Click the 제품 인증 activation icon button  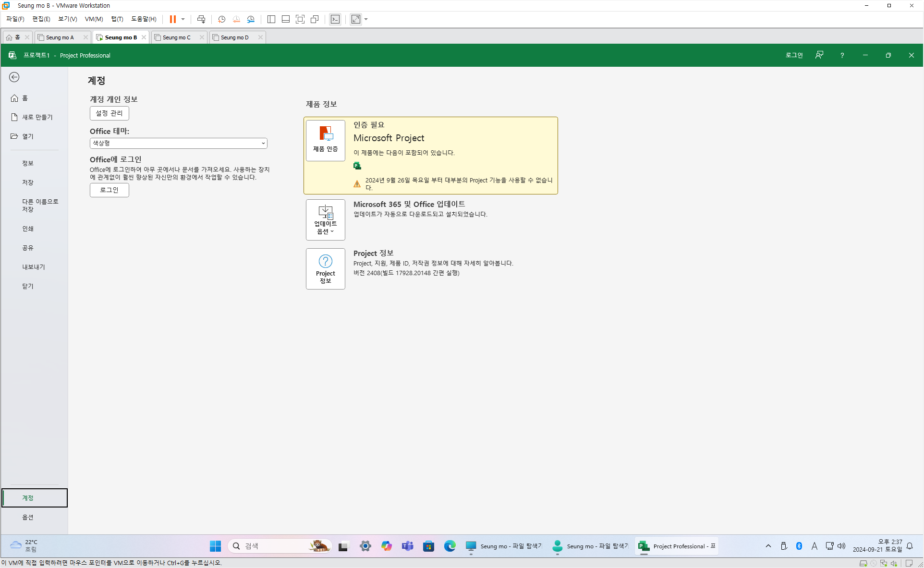[x=325, y=140]
